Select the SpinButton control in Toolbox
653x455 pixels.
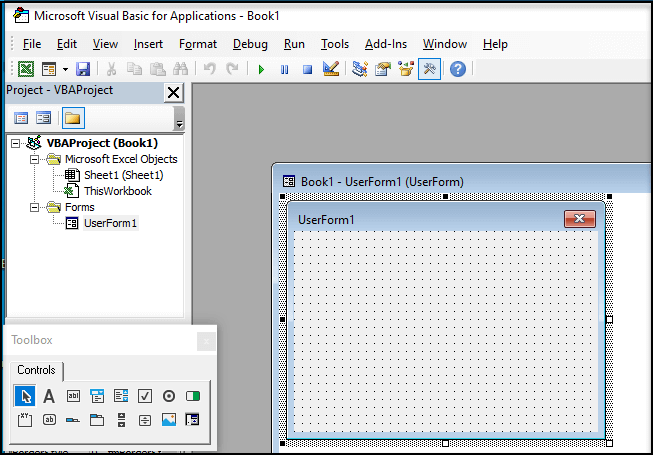coord(145,420)
